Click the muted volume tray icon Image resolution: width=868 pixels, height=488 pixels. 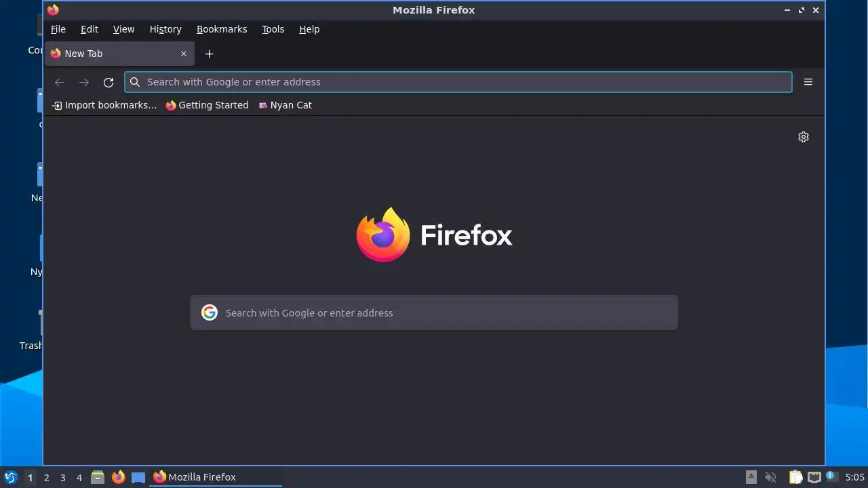tap(770, 477)
